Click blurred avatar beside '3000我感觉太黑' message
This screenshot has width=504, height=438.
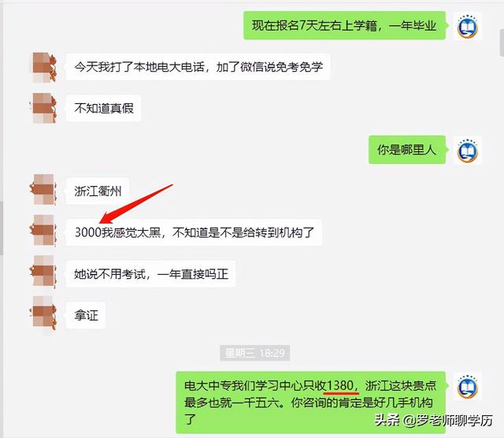tap(44, 230)
